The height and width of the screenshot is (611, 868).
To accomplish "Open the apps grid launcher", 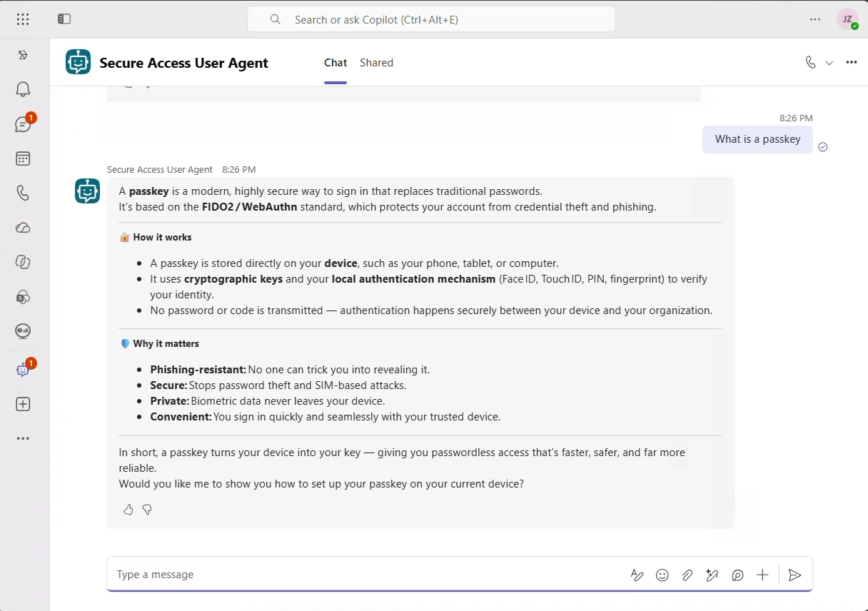I will [23, 19].
